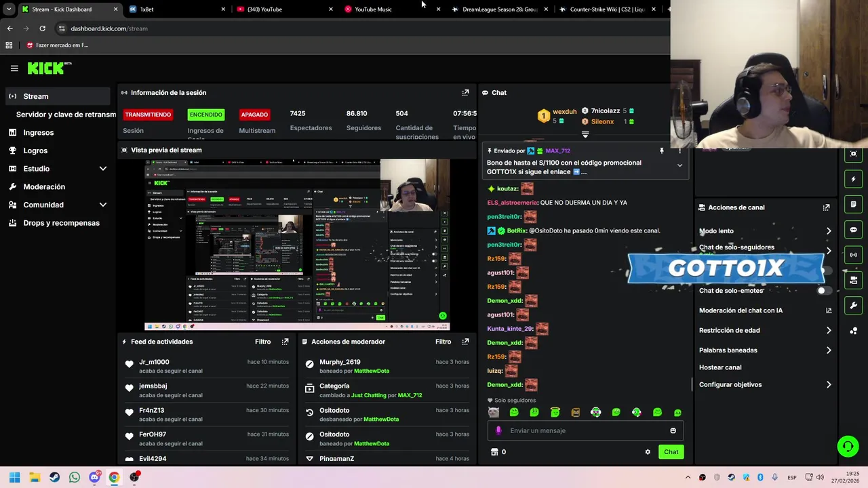Click the stream preview thumbnail
This screenshot has height=488, width=868.
pos(297,245)
